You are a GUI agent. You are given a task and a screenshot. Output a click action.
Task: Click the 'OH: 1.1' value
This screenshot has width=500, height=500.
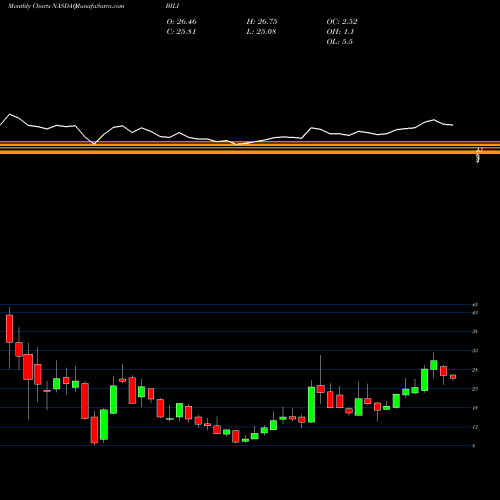coord(340,32)
